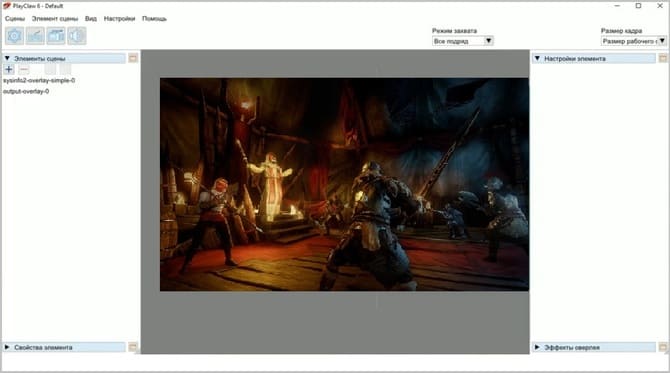670x373 pixels.
Task: Open the Настройки menu
Action: click(x=119, y=18)
